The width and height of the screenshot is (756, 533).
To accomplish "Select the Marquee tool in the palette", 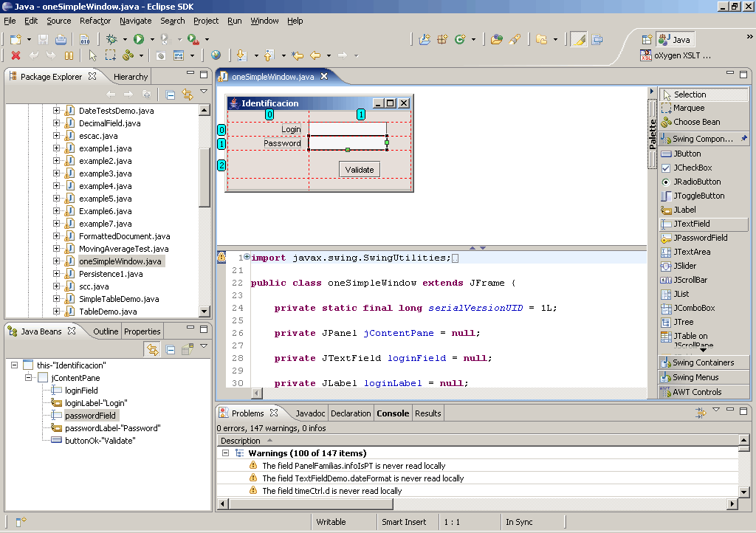I will 688,108.
